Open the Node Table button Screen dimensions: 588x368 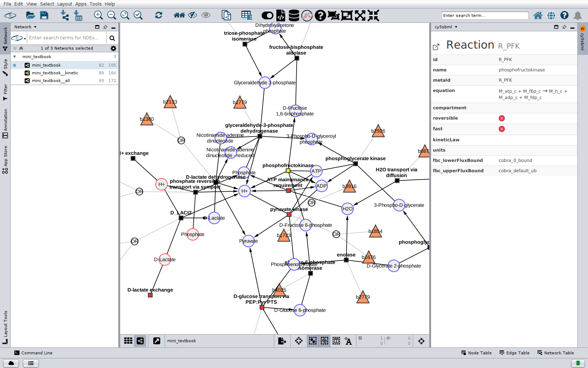pos(476,353)
